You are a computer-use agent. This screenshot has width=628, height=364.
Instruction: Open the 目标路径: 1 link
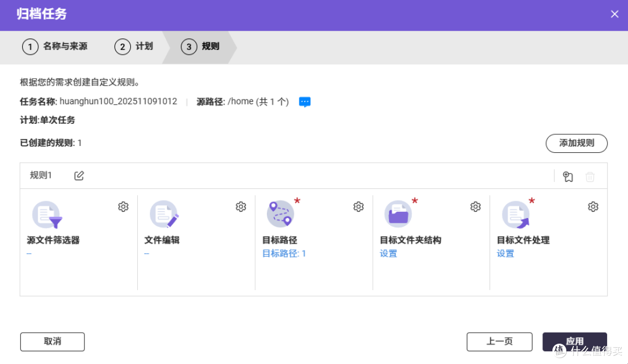point(284,254)
